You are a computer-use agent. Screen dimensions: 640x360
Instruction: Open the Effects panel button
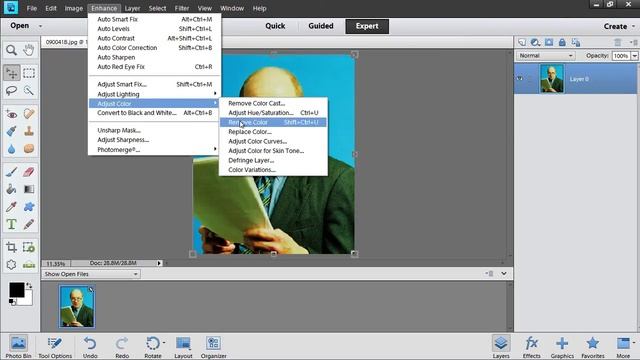pyautogui.click(x=531, y=347)
